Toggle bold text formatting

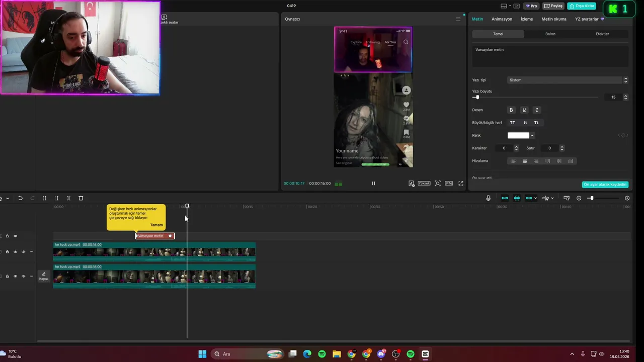pos(511,110)
